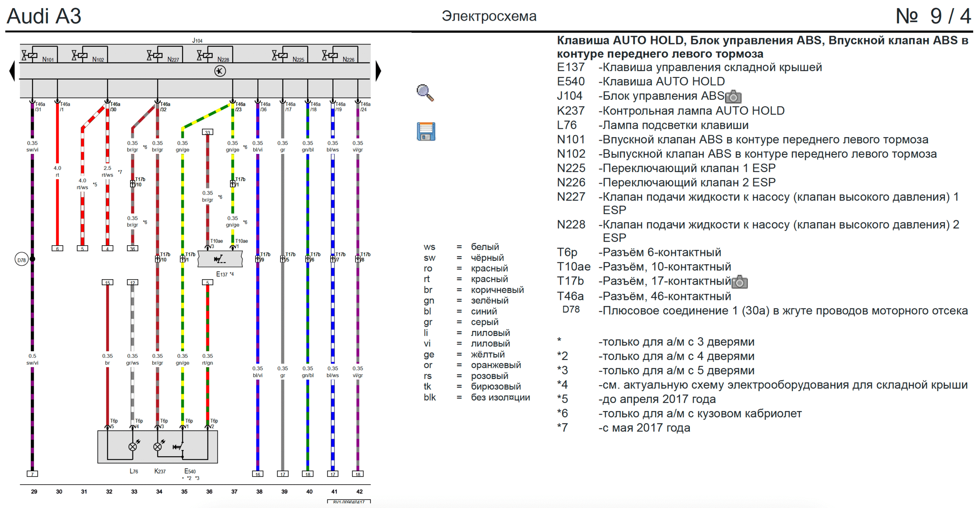Click the color code row 'blk = без изоляции'
The width and height of the screenshot is (980, 508).
point(477,397)
